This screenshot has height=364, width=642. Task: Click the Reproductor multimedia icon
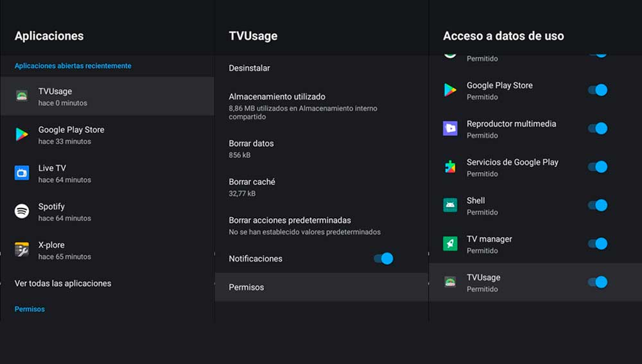coord(450,128)
